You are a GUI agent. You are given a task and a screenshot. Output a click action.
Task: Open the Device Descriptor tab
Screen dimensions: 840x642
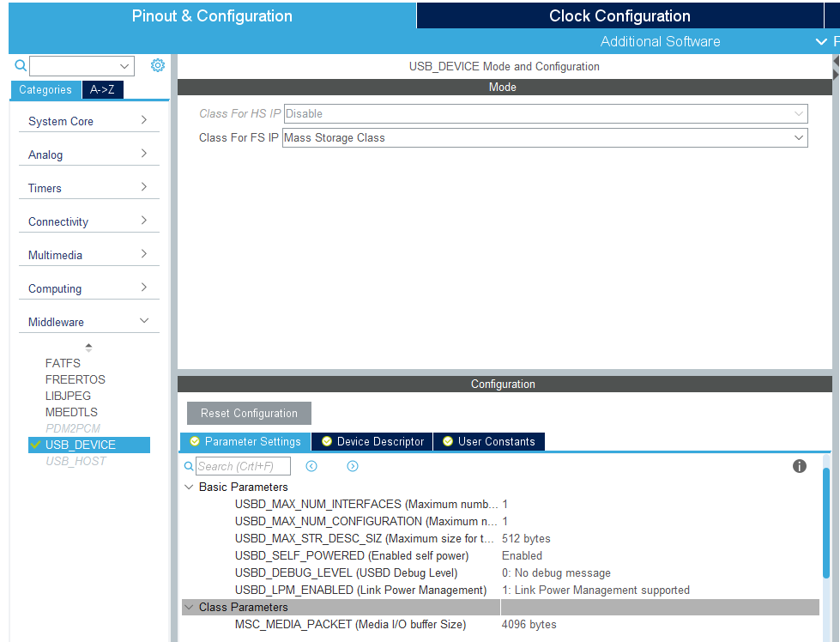[x=372, y=441]
